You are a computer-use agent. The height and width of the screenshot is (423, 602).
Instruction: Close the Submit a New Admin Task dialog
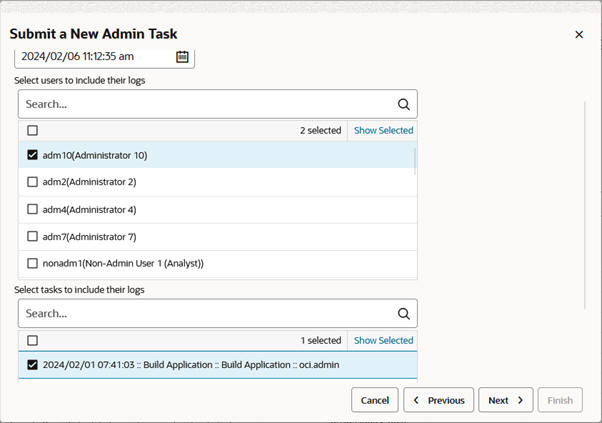tap(579, 34)
